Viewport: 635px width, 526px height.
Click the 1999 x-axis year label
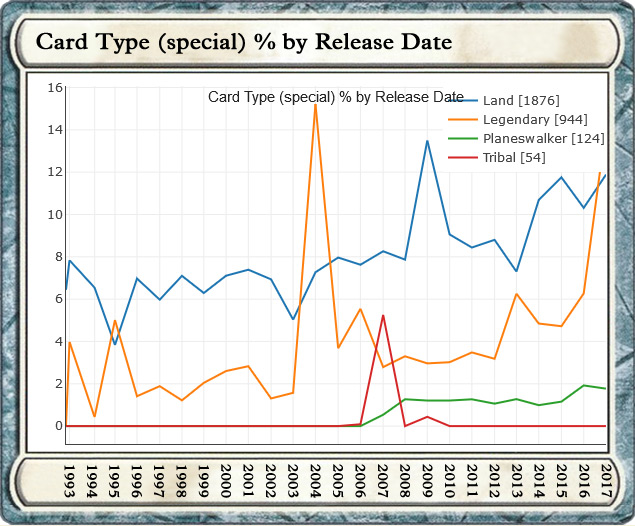(204, 480)
